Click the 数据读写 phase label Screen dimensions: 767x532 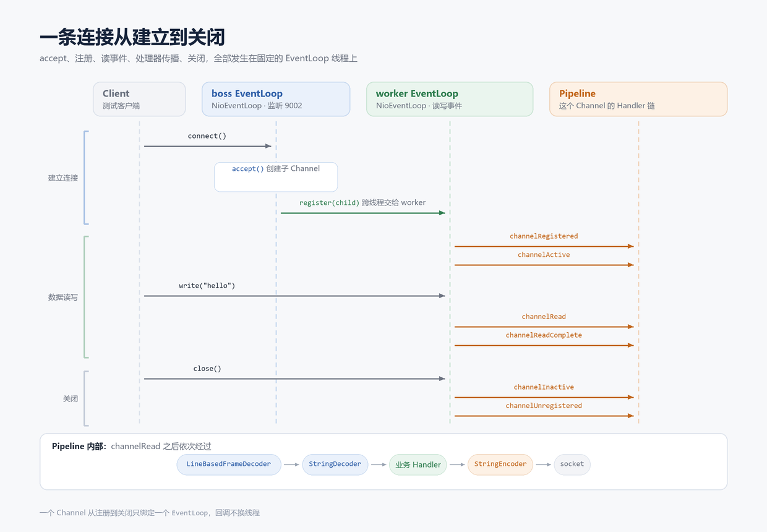[63, 298]
